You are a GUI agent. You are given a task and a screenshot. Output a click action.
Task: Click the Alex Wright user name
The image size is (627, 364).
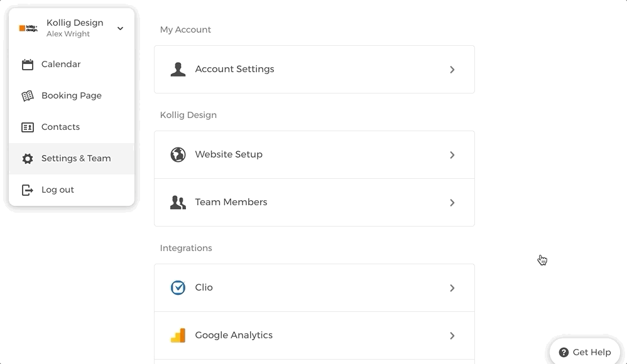68,34
